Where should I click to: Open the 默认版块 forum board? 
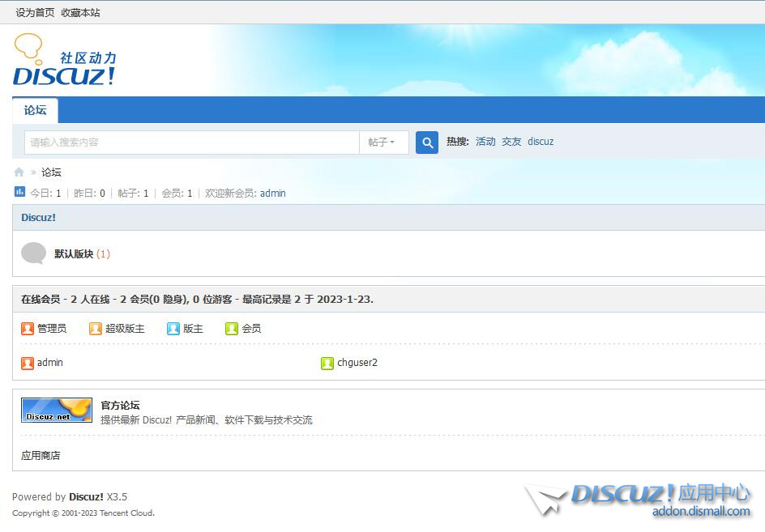(x=74, y=254)
